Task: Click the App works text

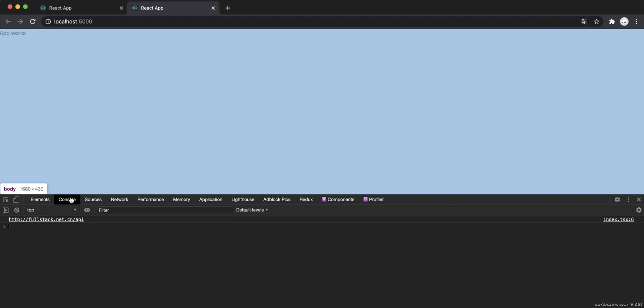Action: coord(13,33)
